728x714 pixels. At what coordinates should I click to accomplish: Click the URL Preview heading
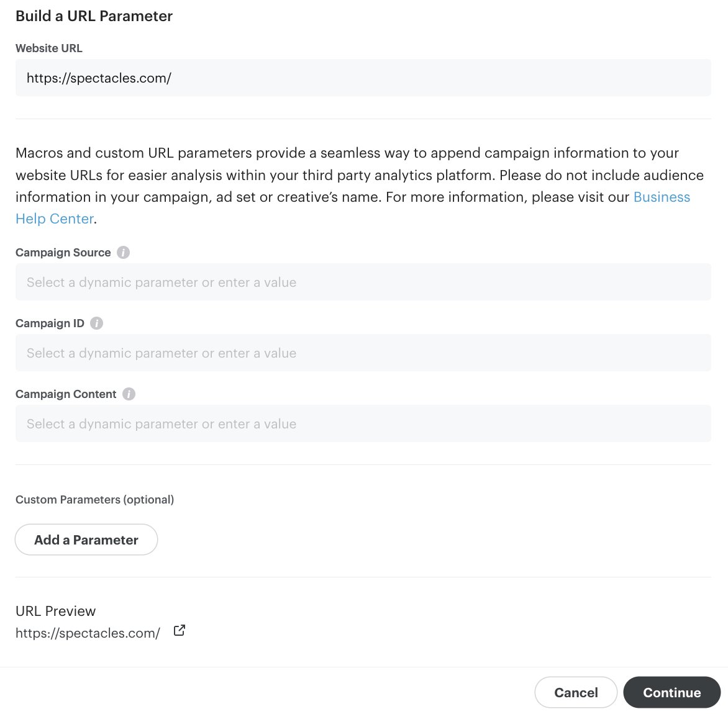point(56,611)
